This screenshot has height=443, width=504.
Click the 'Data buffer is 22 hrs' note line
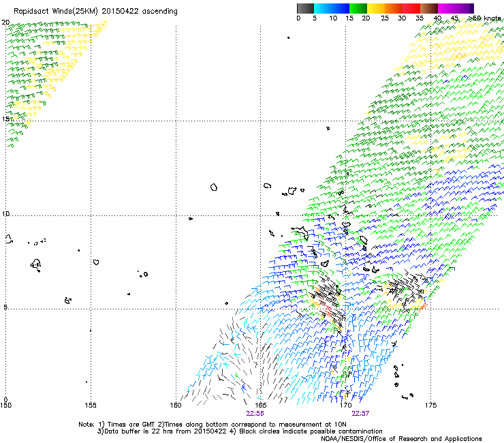(240, 431)
